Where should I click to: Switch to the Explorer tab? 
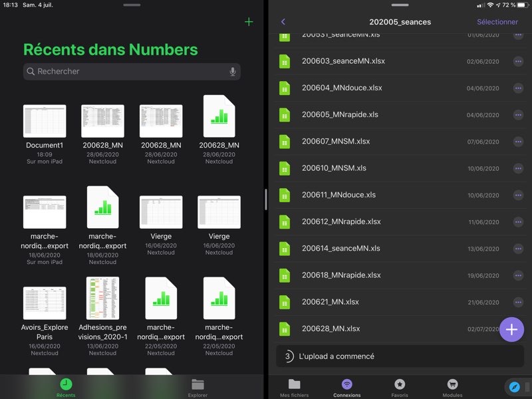tap(198, 388)
